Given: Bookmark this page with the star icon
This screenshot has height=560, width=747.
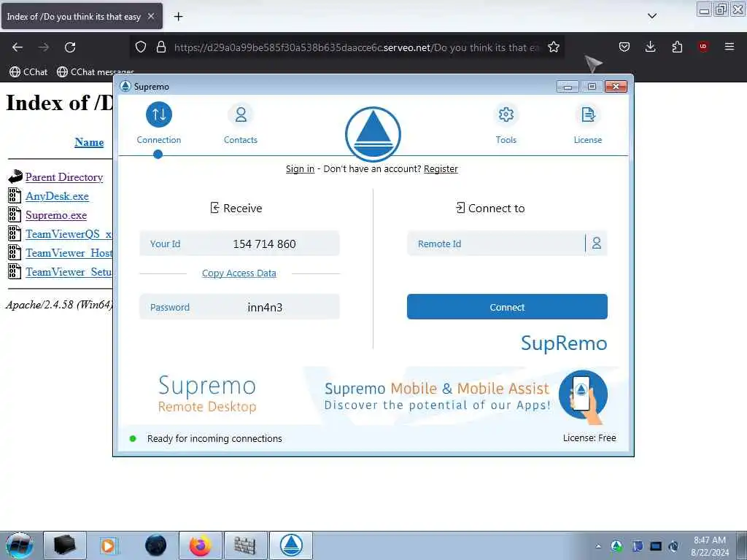Looking at the screenshot, I should click(x=554, y=47).
